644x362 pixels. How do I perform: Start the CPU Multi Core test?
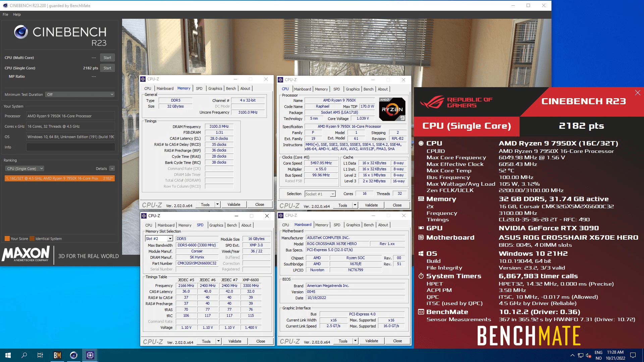pos(107,58)
